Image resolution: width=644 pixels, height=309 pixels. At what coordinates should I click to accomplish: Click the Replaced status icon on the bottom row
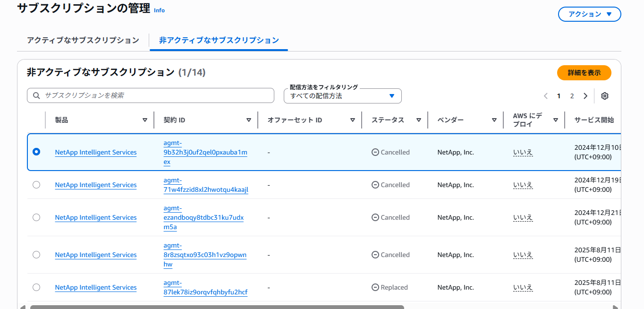pos(375,287)
